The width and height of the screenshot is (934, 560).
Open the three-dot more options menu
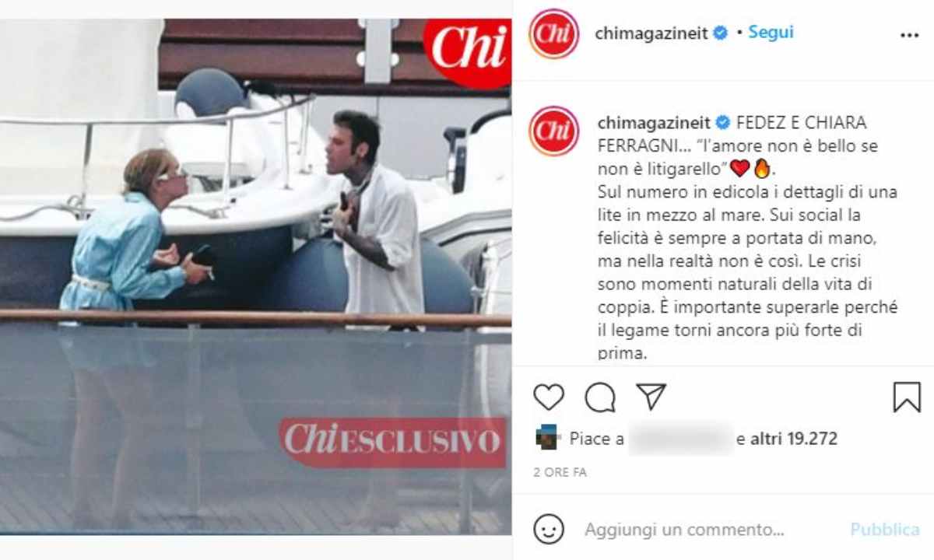909,36
